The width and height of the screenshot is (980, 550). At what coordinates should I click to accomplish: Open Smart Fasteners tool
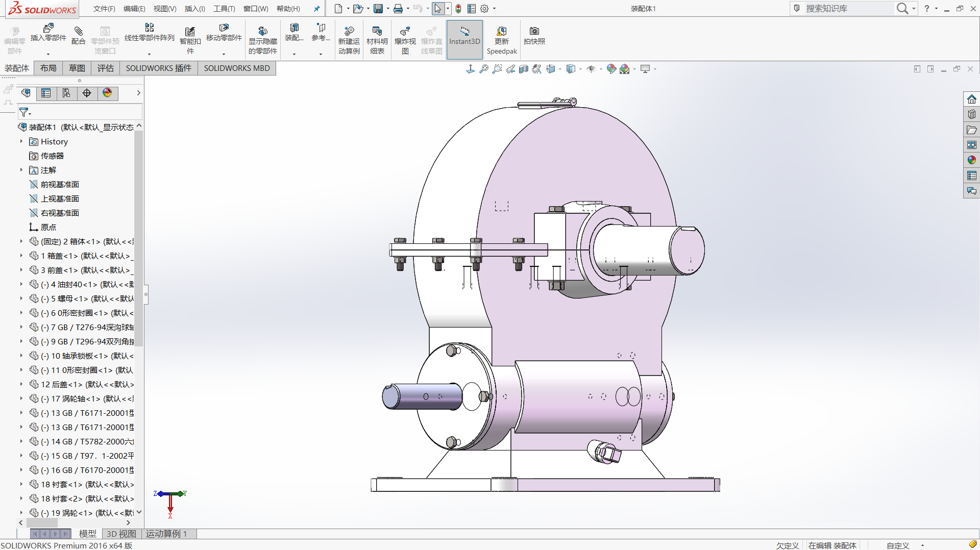tap(190, 40)
